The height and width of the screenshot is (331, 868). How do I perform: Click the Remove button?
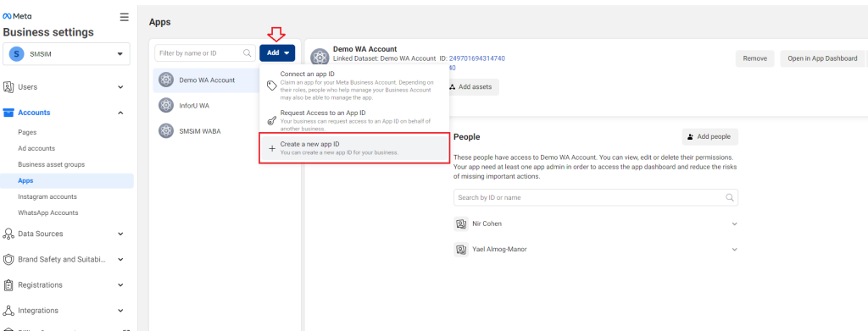point(755,58)
